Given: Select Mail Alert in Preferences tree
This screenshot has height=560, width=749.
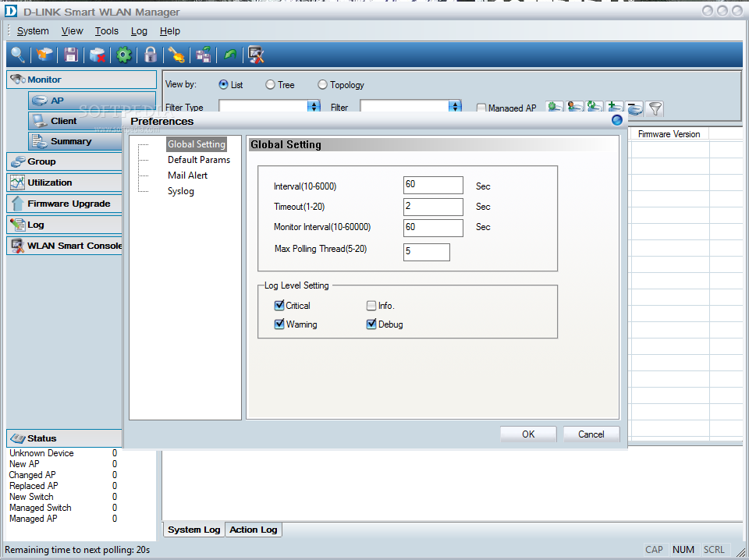Looking at the screenshot, I should [187, 175].
